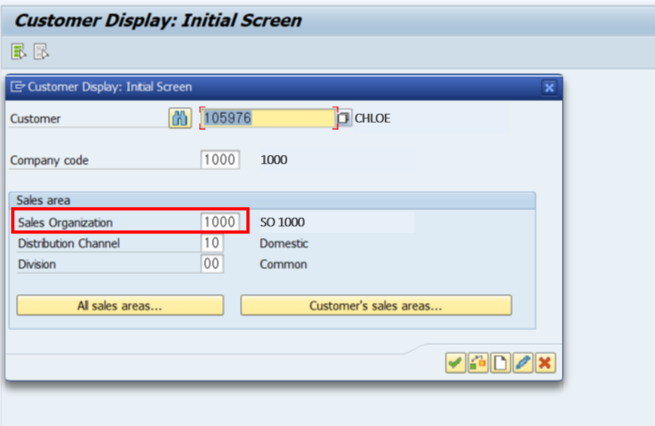Click the Company code input field

(x=220, y=160)
